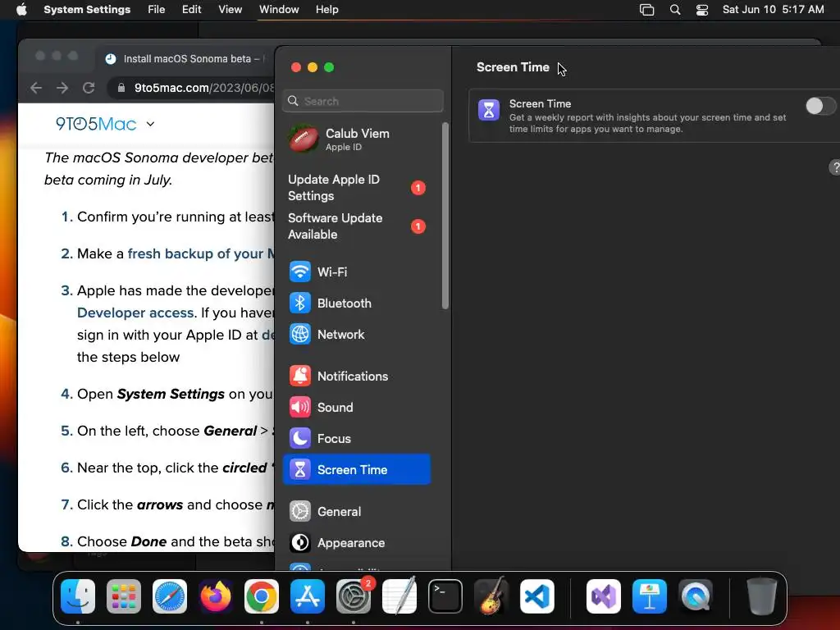Go forward in the browser window
840x630 pixels.
[x=62, y=88]
